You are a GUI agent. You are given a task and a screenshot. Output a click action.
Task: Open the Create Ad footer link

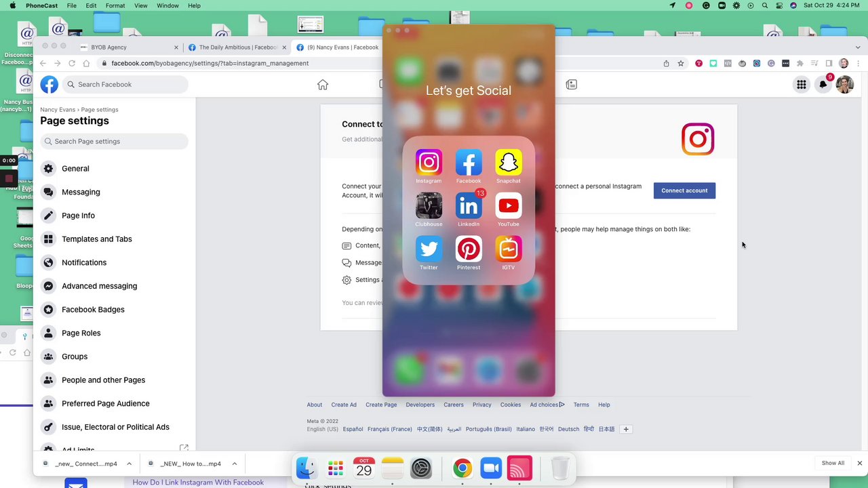[344, 405]
